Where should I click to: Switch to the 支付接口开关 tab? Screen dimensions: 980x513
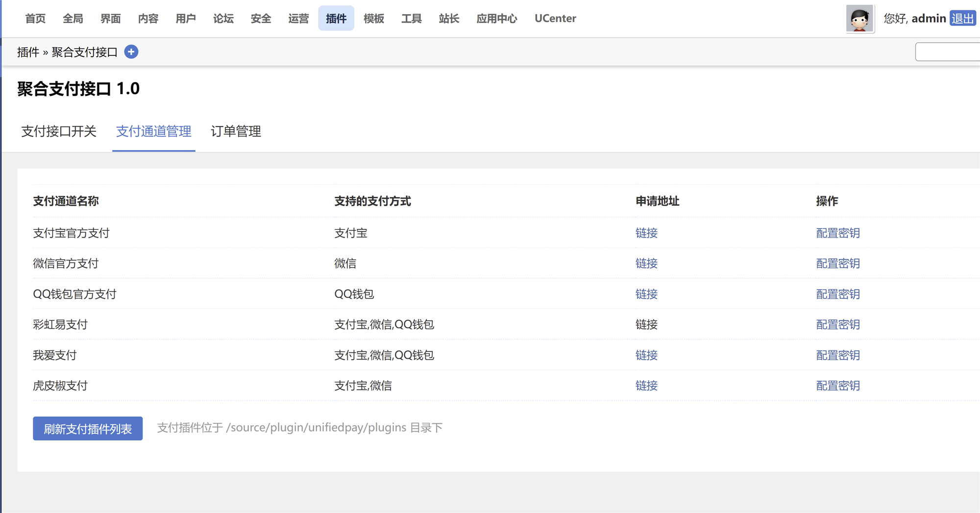click(58, 131)
